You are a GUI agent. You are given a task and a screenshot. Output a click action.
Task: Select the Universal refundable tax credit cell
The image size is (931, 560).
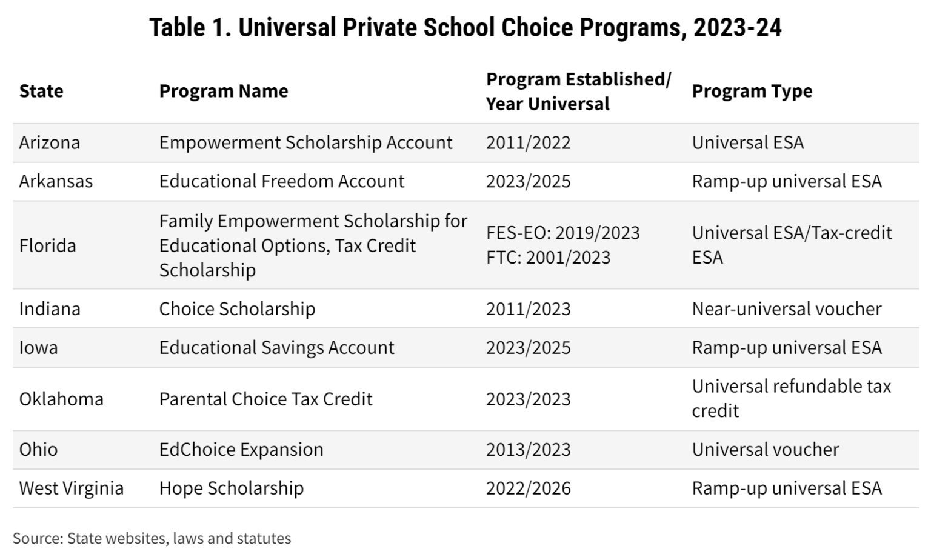coord(792,398)
